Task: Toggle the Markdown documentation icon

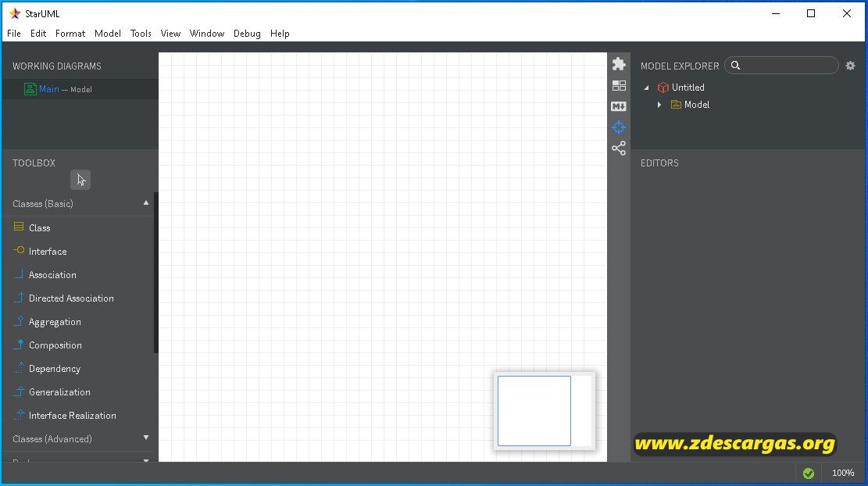Action: coord(619,106)
